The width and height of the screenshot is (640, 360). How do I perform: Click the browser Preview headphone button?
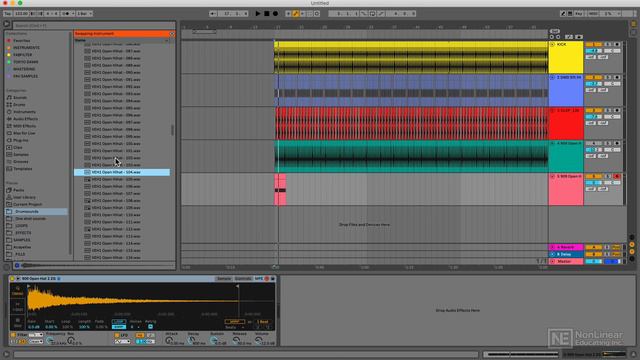pos(17,265)
